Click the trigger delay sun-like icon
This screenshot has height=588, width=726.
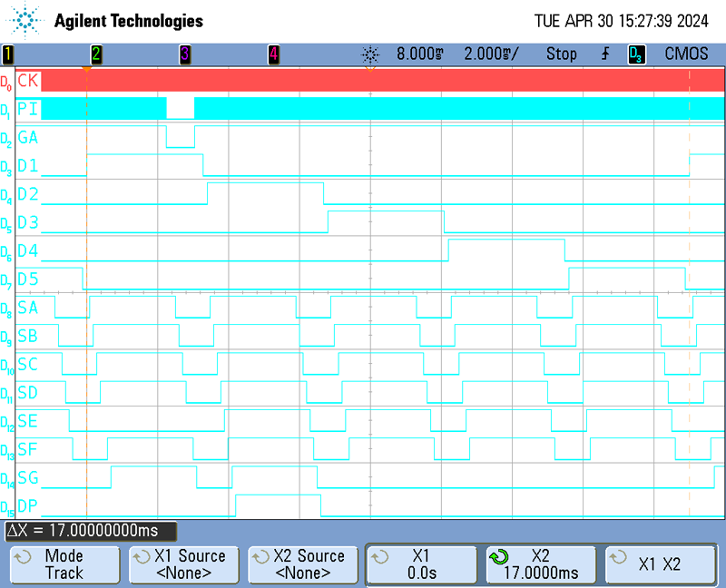[369, 54]
